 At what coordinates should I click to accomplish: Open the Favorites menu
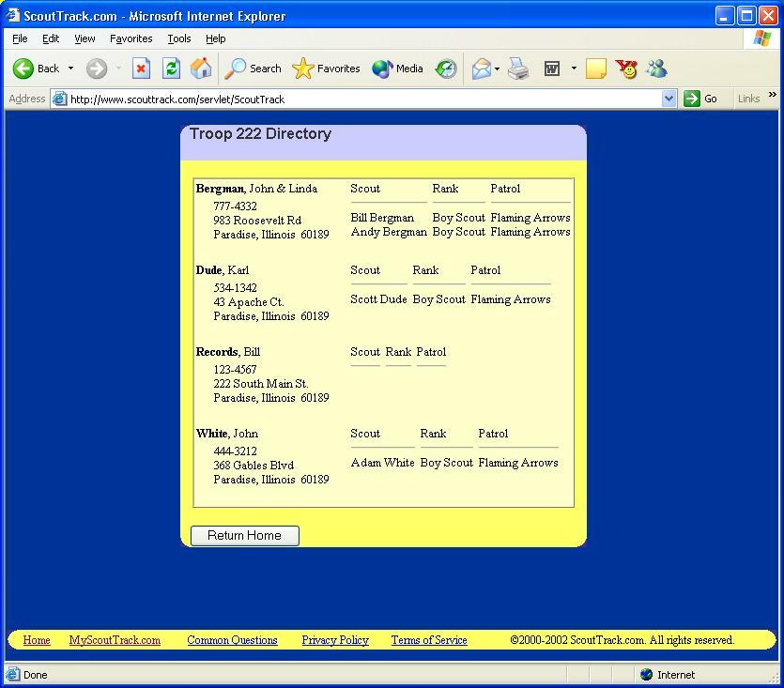[131, 38]
